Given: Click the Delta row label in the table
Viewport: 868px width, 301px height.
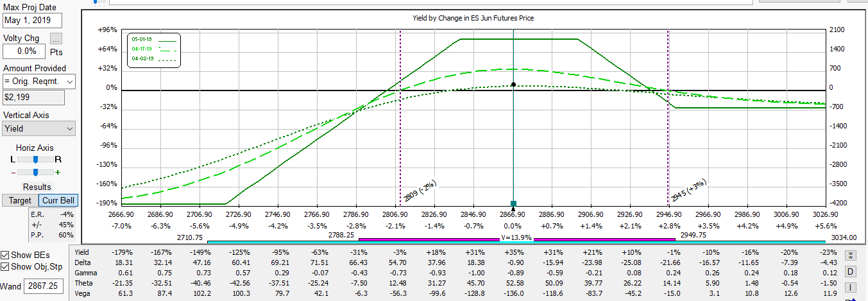Looking at the screenshot, I should pos(83,262).
